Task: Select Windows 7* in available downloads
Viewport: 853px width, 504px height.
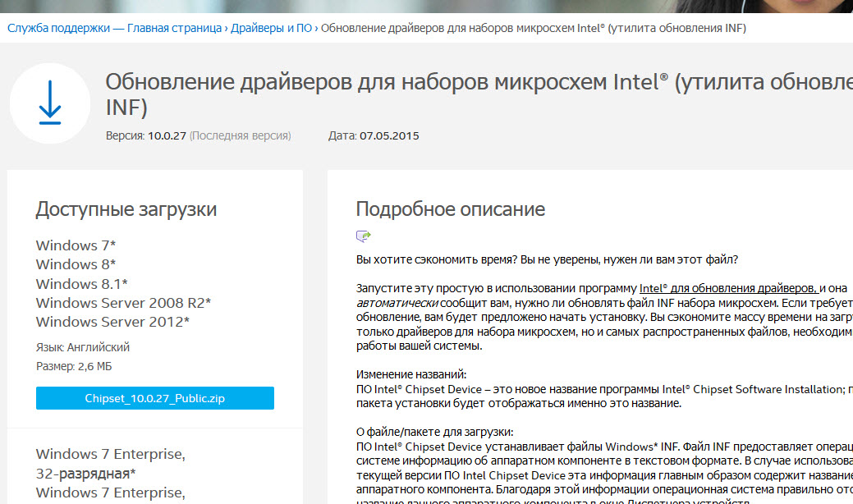Action: point(76,245)
